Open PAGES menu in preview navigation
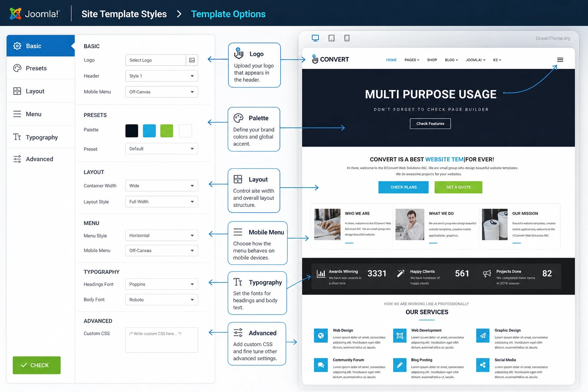This screenshot has width=588, height=392. 412,60
